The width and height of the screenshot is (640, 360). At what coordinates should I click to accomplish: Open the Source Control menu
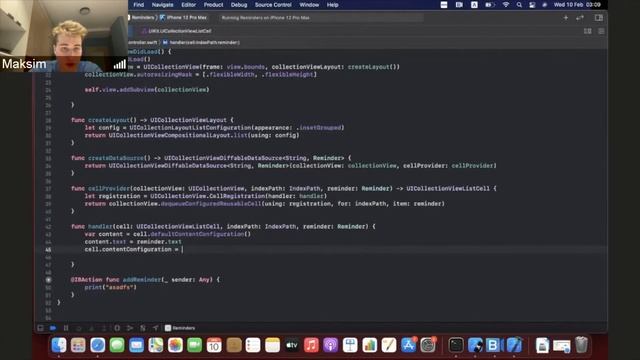click(273, 5)
